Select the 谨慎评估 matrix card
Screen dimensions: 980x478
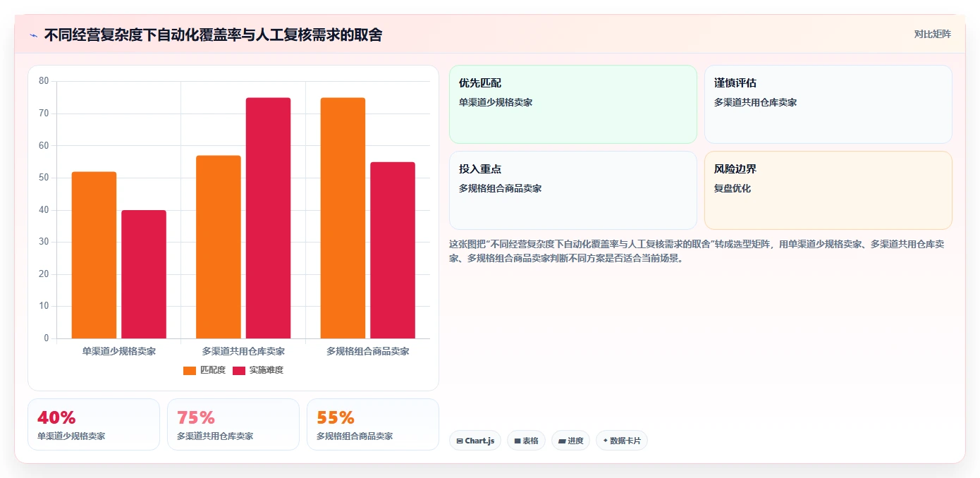828,104
